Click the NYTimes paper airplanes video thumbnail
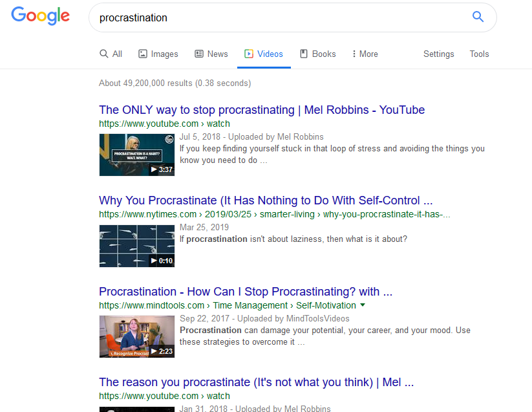The width and height of the screenshot is (532, 412). pyautogui.click(x=137, y=246)
